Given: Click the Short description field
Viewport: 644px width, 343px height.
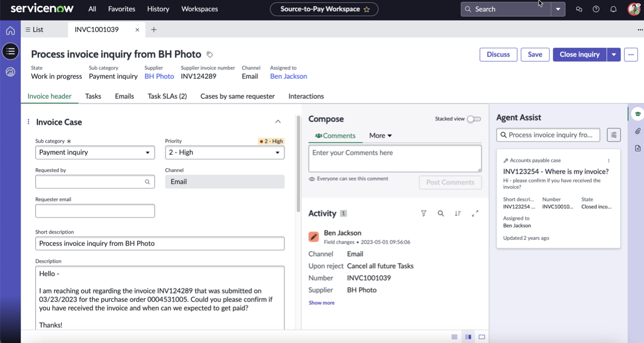Looking at the screenshot, I should [160, 244].
